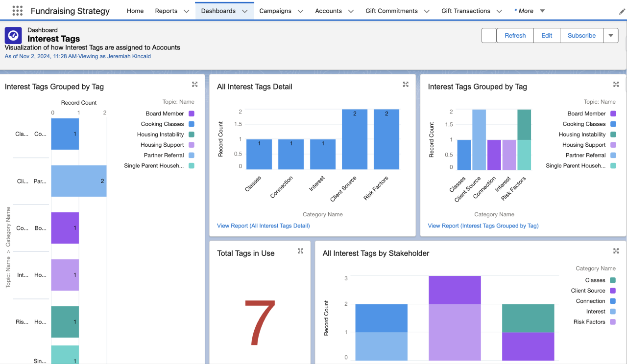Click the Housing Instability green horizontal bar
The image size is (627, 364).
[x=65, y=322]
